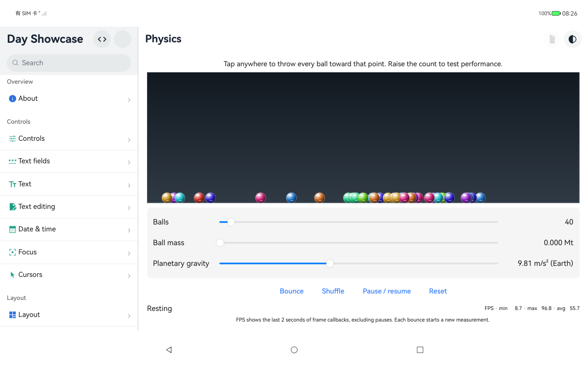Click the Balls count slider thumb

click(231, 222)
